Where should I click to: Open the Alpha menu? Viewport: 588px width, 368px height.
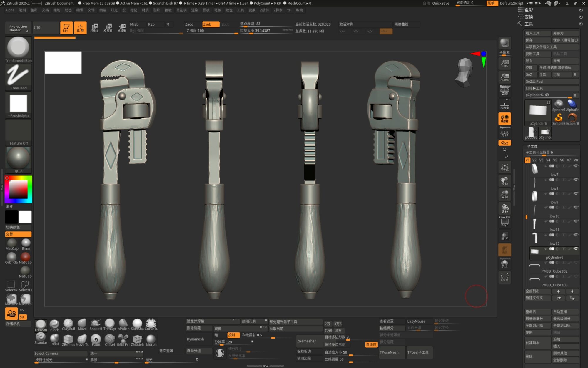[10, 10]
